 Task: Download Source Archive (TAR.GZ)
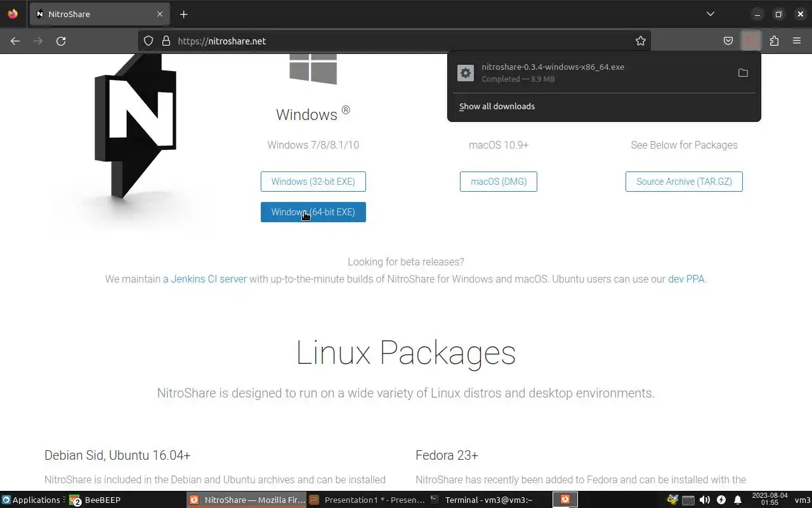point(684,182)
